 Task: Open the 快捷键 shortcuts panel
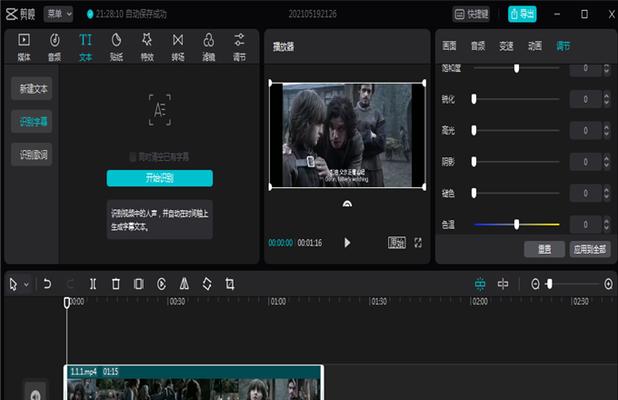coord(471,15)
